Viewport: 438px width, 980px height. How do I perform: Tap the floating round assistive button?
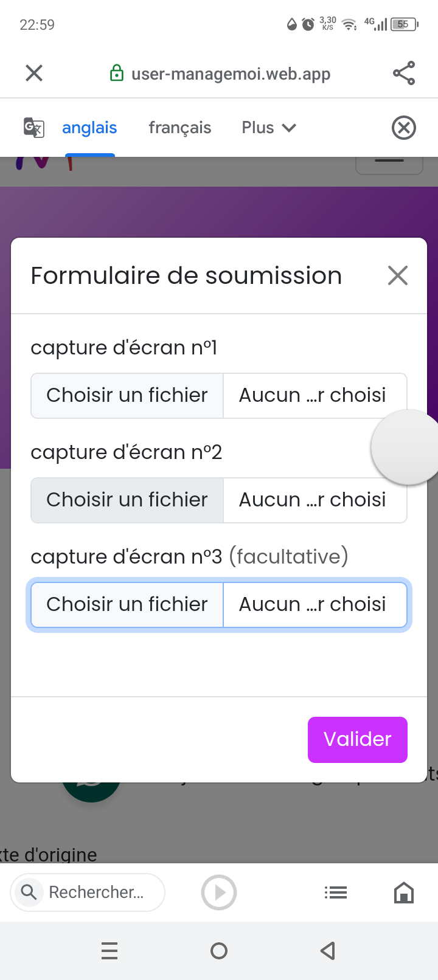tap(406, 447)
